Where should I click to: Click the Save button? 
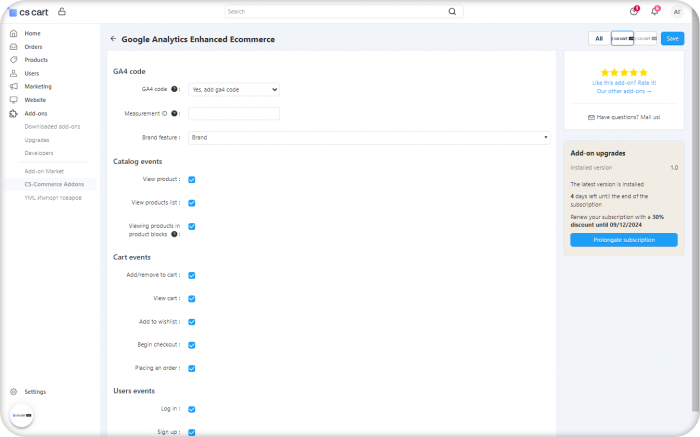point(672,38)
